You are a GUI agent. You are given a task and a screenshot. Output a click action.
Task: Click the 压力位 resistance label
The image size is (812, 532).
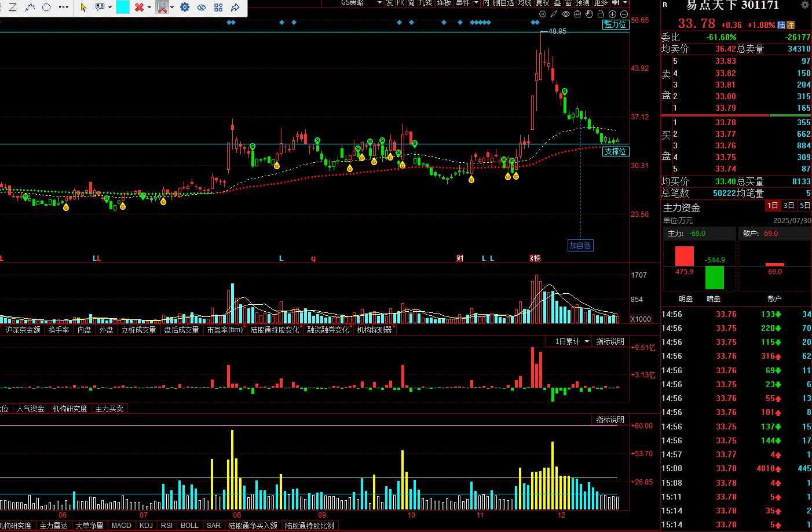[x=615, y=24]
